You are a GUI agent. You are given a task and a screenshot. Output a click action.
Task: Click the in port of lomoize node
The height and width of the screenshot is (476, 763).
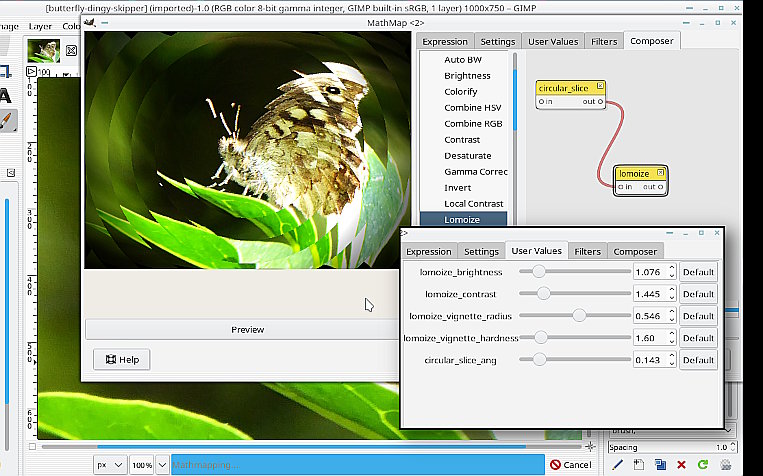[620, 187]
